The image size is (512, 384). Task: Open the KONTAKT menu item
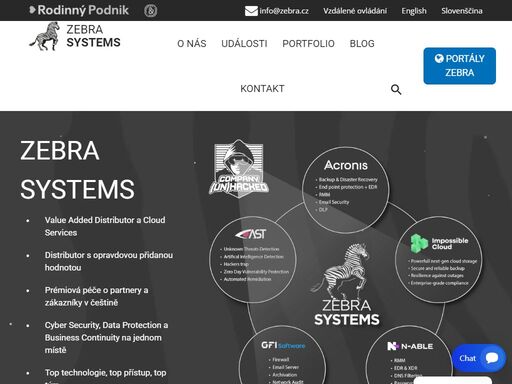coord(262,89)
